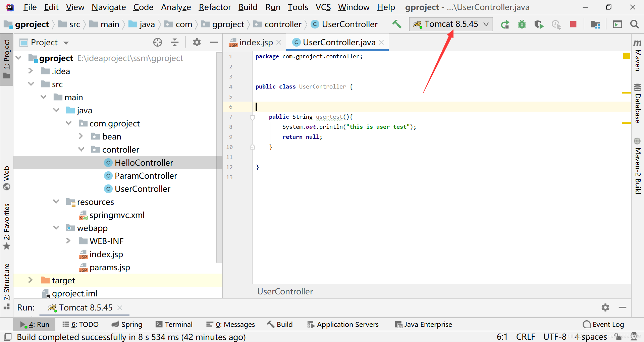Toggle the 6: TODO tool window

[80, 324]
